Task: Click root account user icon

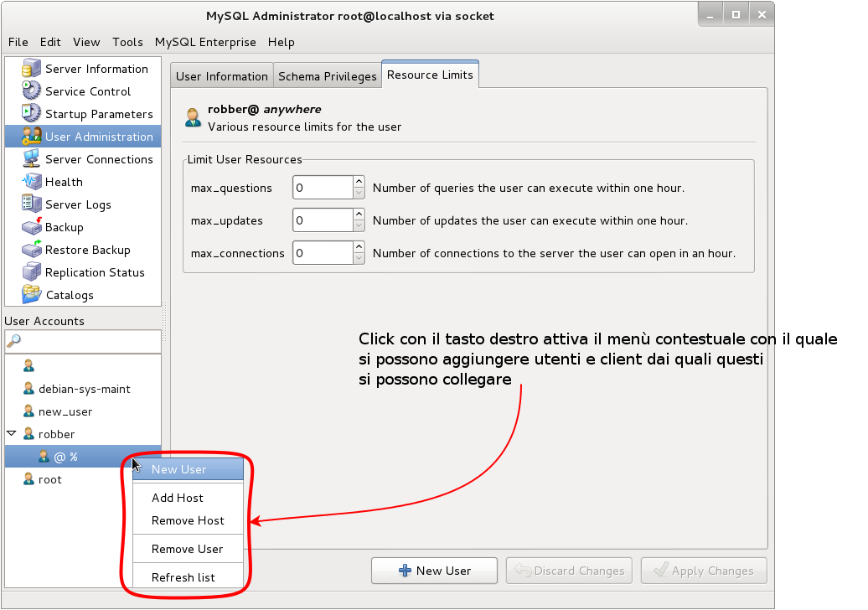Action: point(28,479)
